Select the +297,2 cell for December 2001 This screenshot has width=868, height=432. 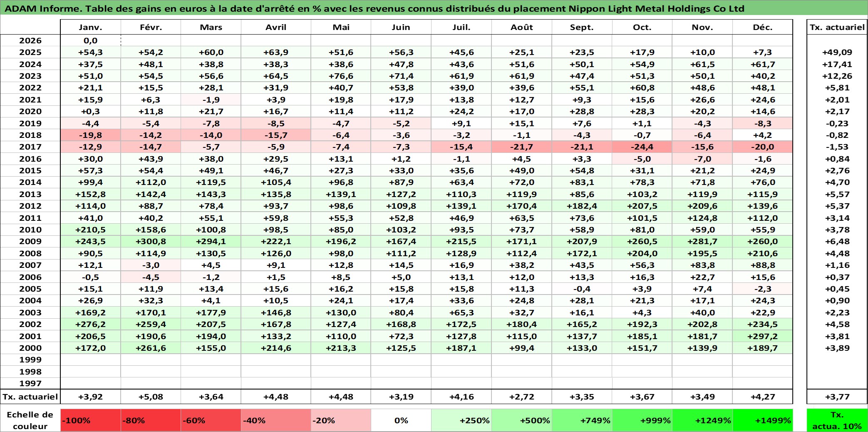(763, 336)
